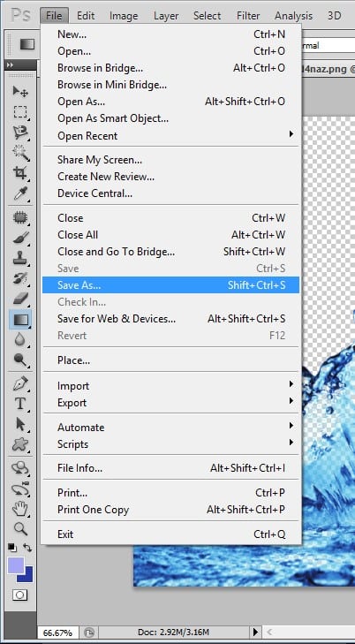355x644 pixels.
Task: Choose the Eyedropper tool
Action: pos(19,193)
